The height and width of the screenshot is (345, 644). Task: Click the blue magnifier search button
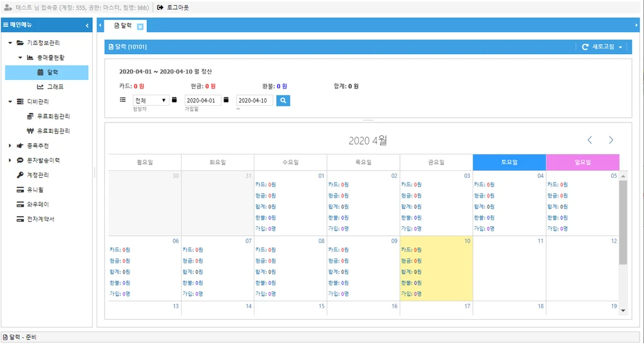283,101
